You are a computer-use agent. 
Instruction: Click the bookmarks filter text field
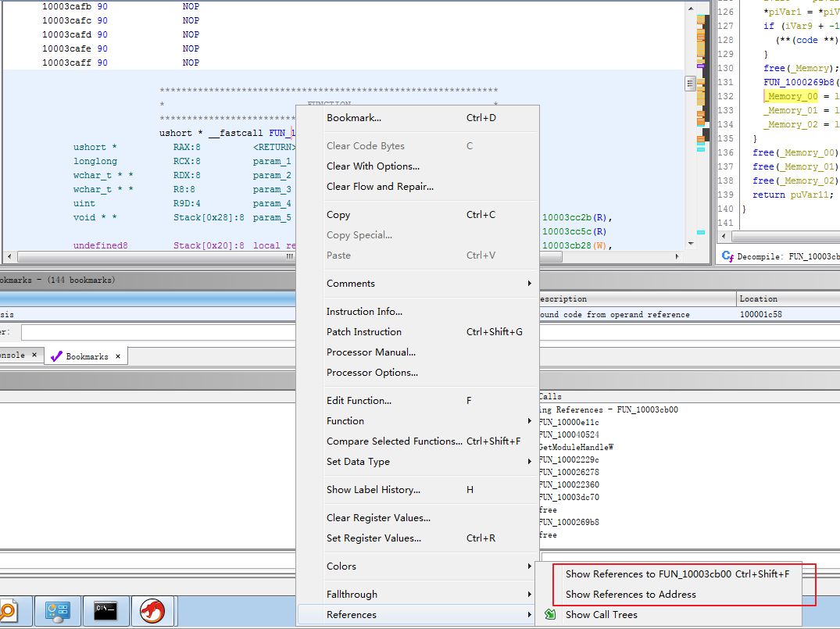pyautogui.click(x=159, y=332)
